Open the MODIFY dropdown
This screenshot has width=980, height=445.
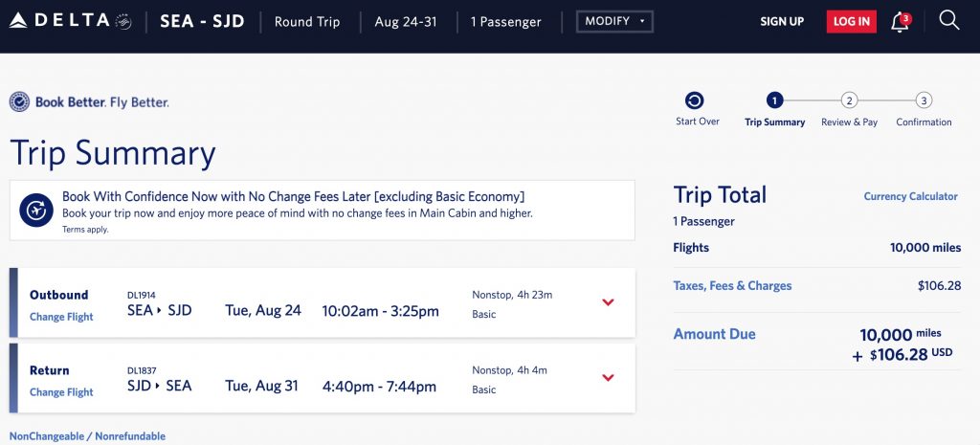tap(614, 21)
